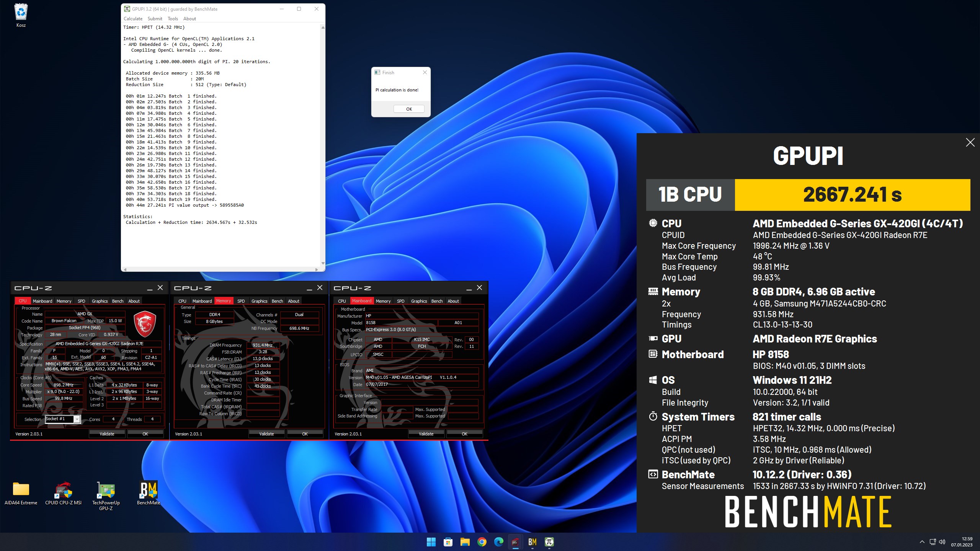Image resolution: width=980 pixels, height=551 pixels.
Task: Launch BenchMate desktop shortcut
Action: [149, 493]
